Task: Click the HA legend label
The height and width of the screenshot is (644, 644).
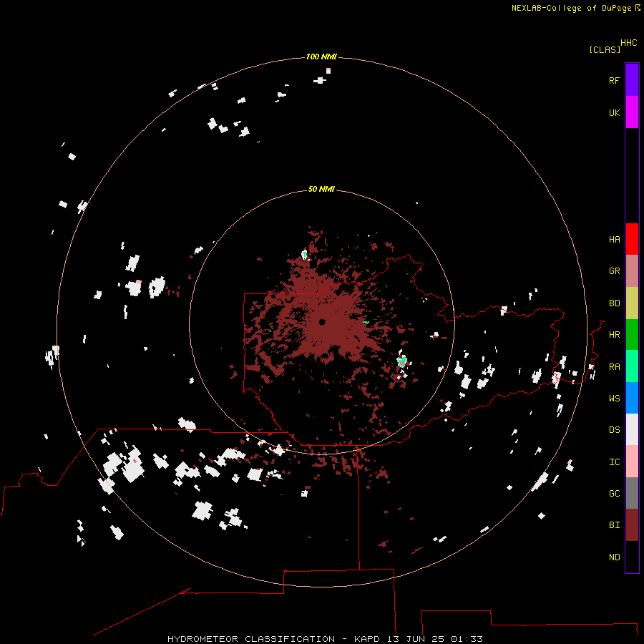Action: coord(614,240)
